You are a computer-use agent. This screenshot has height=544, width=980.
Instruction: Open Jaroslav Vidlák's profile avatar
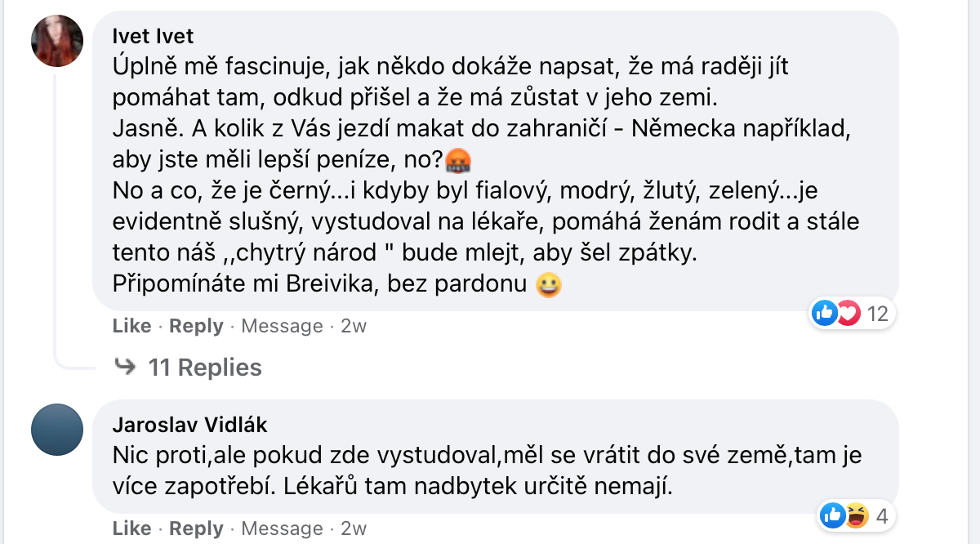click(57, 430)
